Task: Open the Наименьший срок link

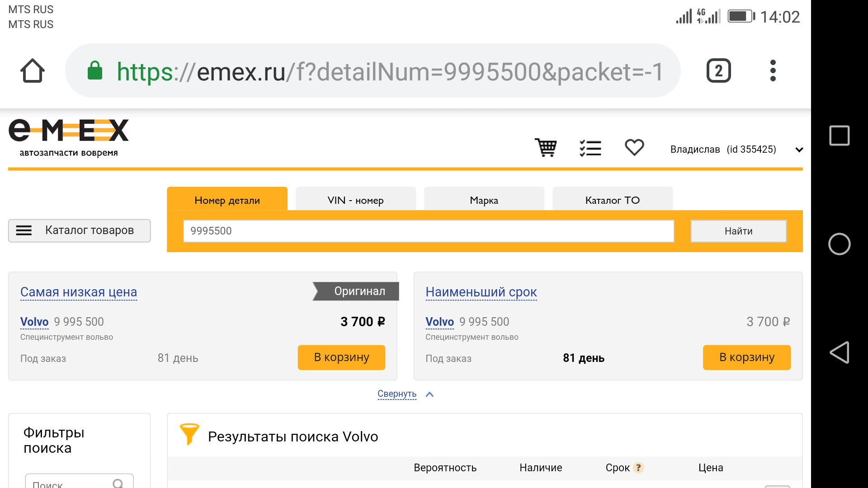Action: [x=481, y=292]
